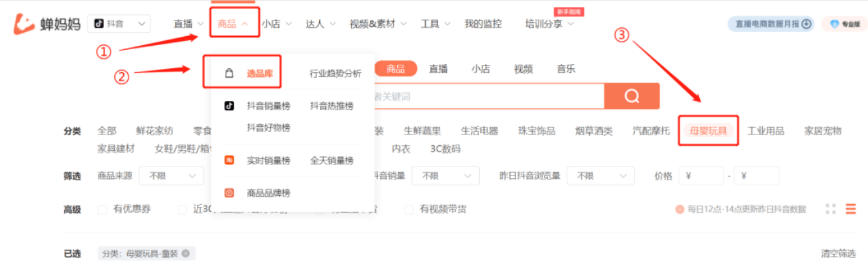Click the 实时销量榜 Taobao icon
Viewport: 868px width, 273px height.
[230, 160]
